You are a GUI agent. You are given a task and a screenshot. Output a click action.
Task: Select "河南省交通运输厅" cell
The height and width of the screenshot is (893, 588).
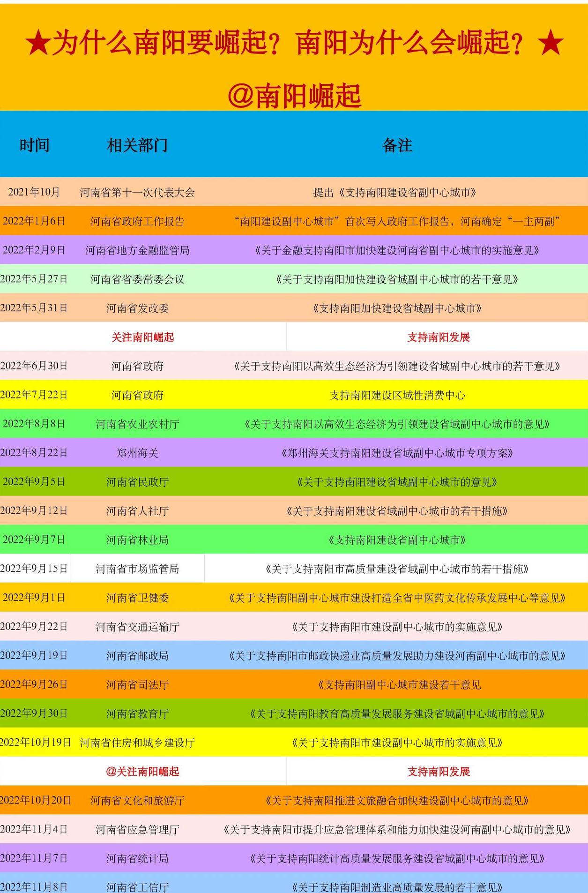[x=137, y=627]
